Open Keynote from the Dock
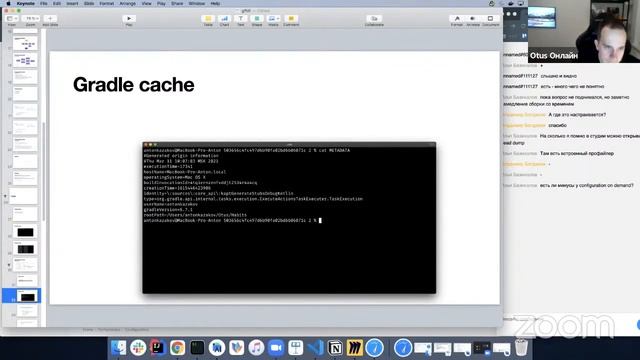 [x=296, y=348]
